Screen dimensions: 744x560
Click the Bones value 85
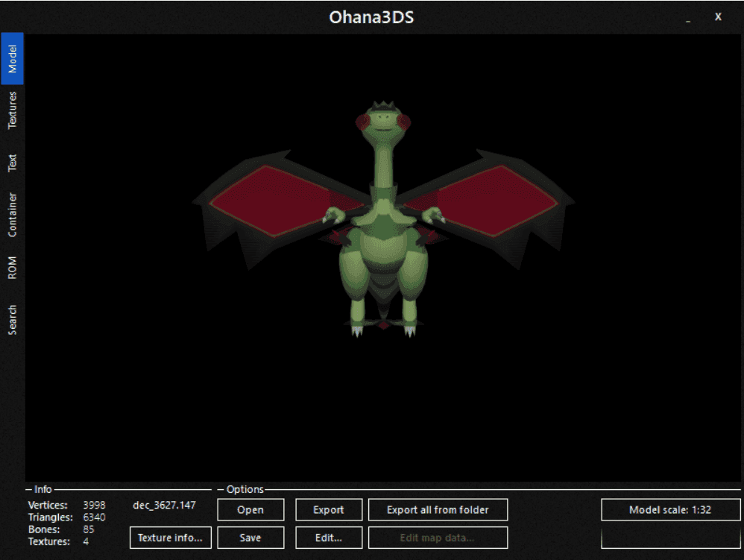tap(88, 529)
